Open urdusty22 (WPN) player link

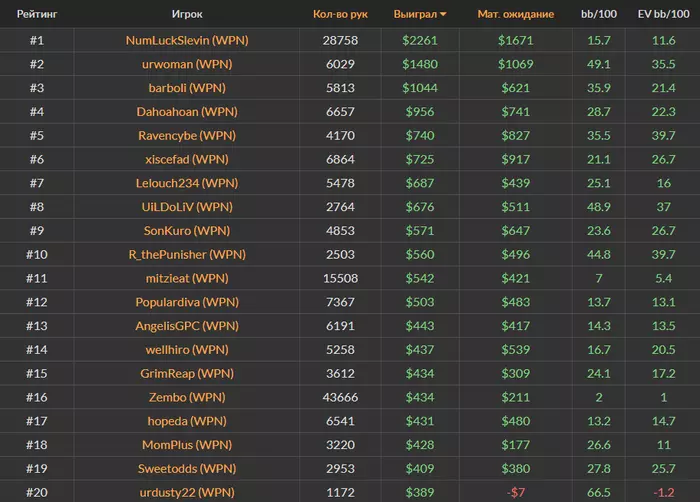(187, 492)
